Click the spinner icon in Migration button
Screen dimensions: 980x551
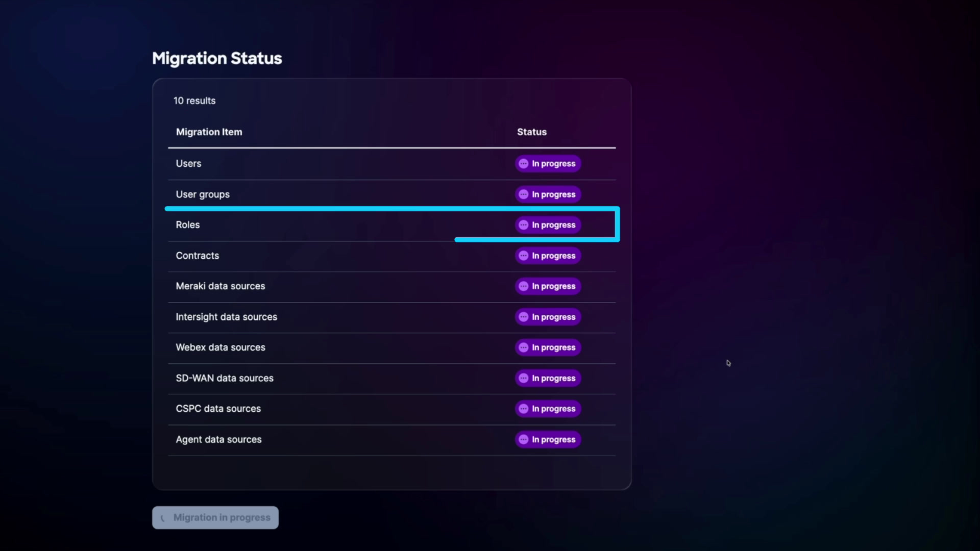(163, 518)
